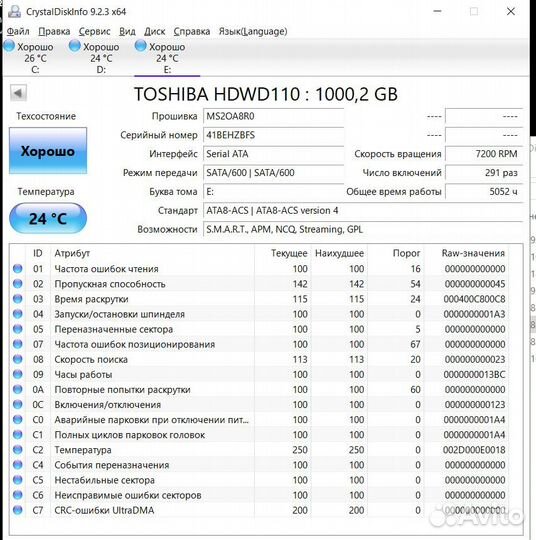
Task: Click the status dot for Пропускная способность
Action: [x=18, y=284]
